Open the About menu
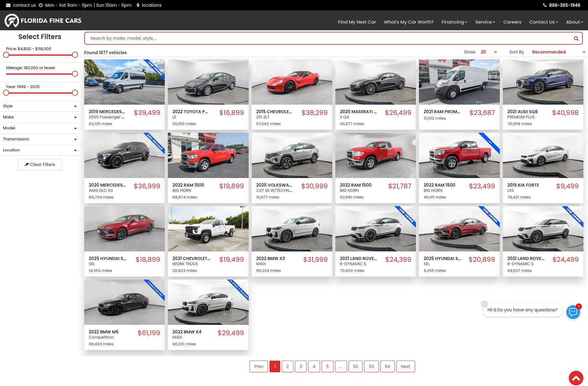 pos(575,22)
